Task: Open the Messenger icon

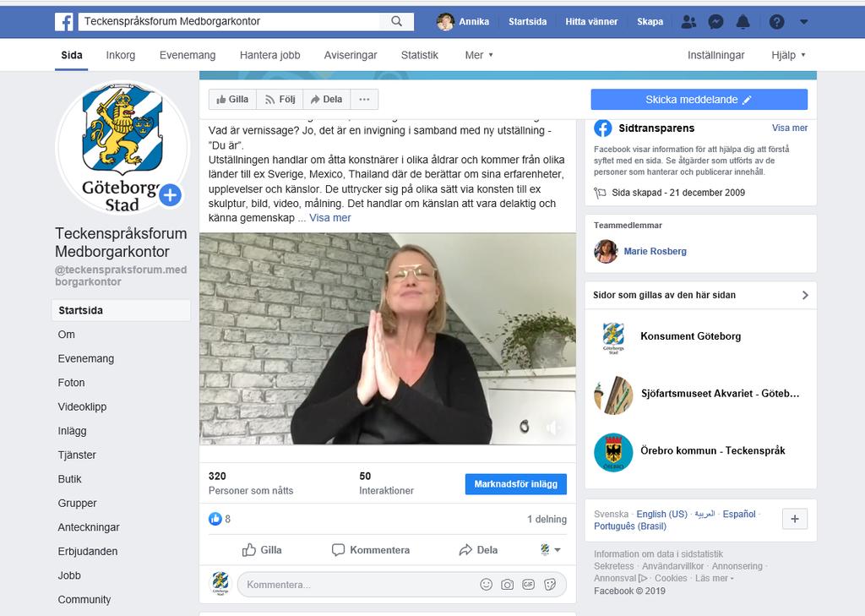Action: tap(716, 21)
